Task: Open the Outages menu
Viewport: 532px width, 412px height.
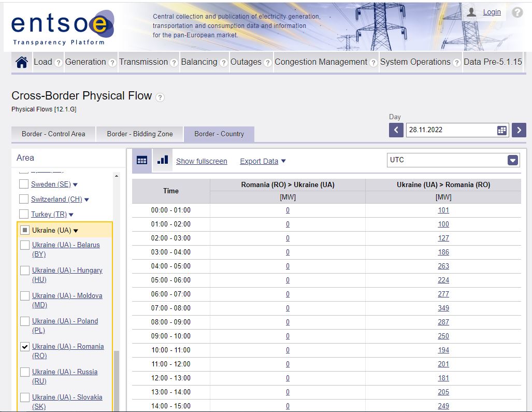Action: [x=246, y=62]
